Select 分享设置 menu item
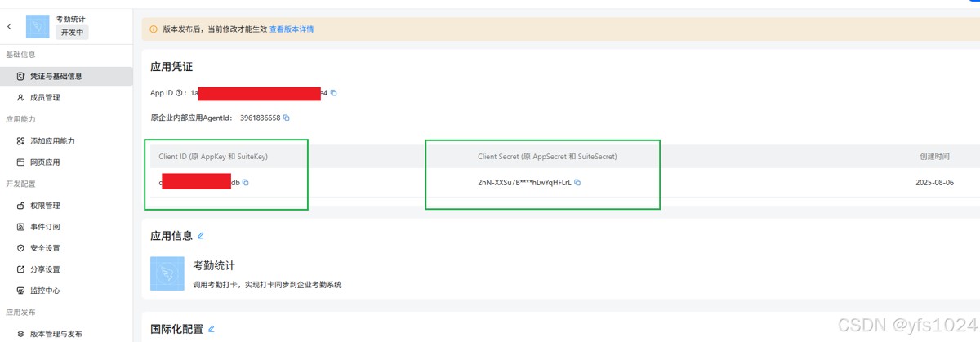The height and width of the screenshot is (342, 980). 44,269
